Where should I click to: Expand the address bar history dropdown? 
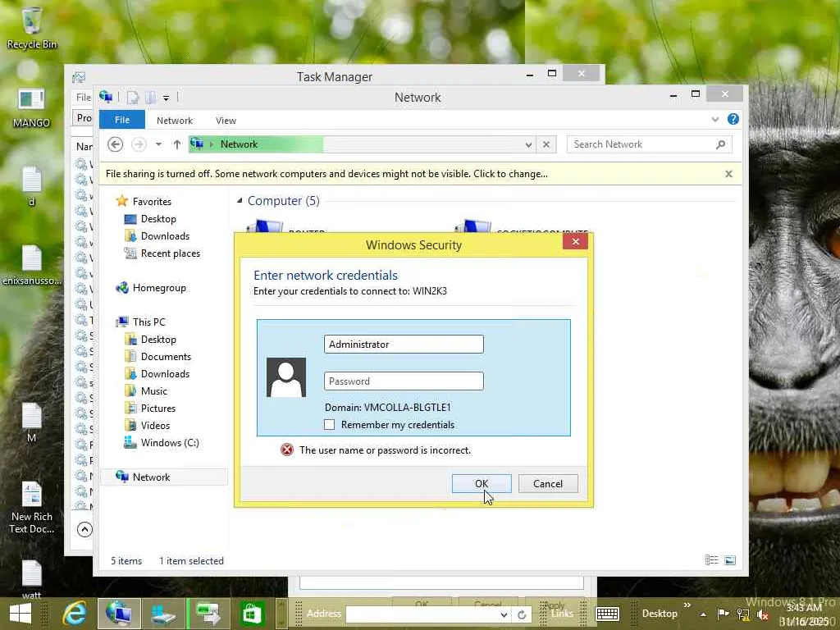(x=528, y=144)
